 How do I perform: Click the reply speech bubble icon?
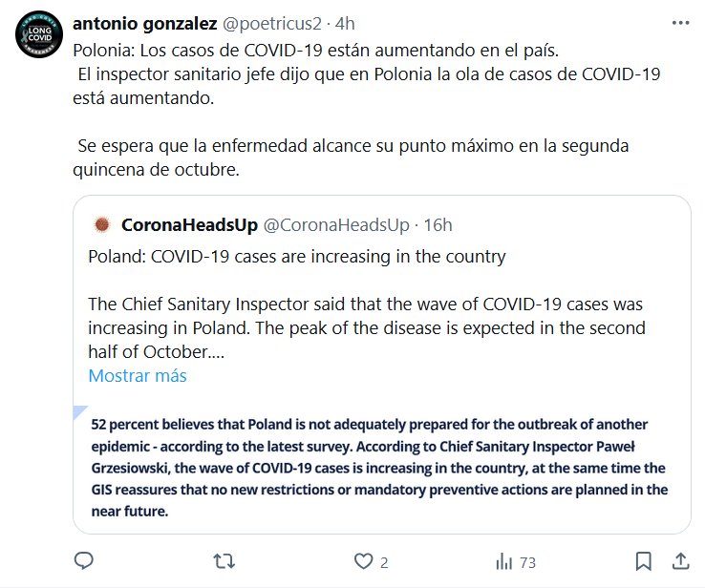click(84, 561)
